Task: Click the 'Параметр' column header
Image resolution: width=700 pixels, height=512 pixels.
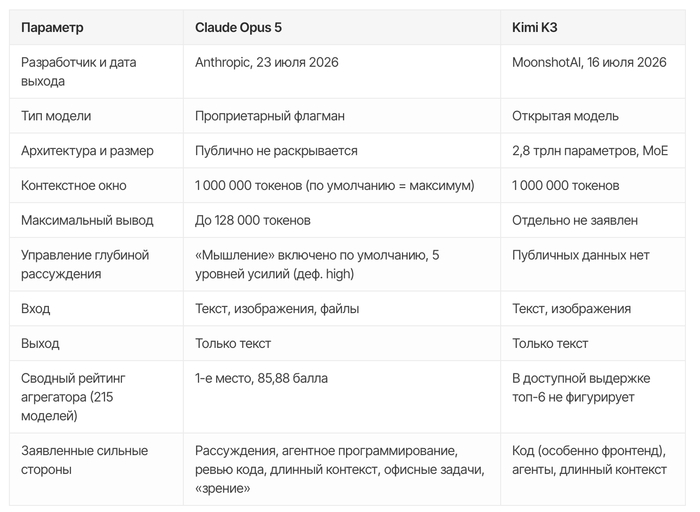Action: [x=52, y=28]
